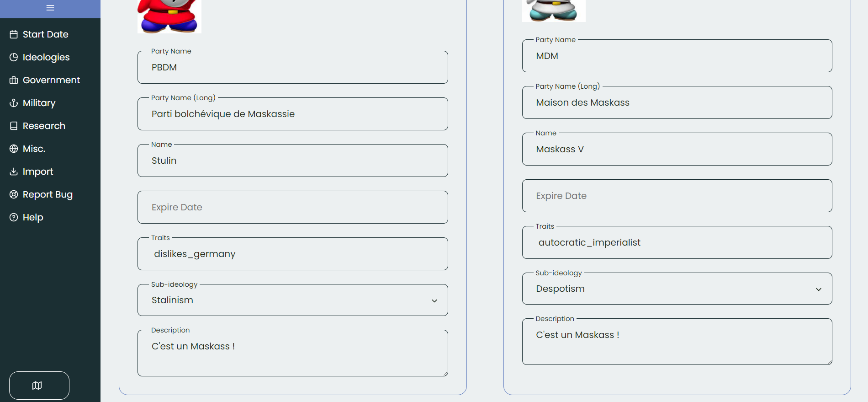
Task: Click the Import download icon
Action: tap(14, 172)
